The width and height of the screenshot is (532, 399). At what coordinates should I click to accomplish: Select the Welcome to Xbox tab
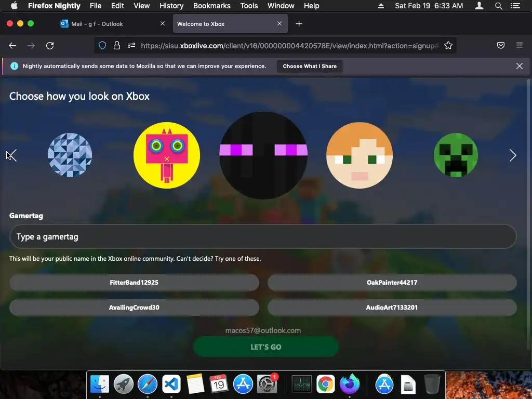[x=230, y=24]
